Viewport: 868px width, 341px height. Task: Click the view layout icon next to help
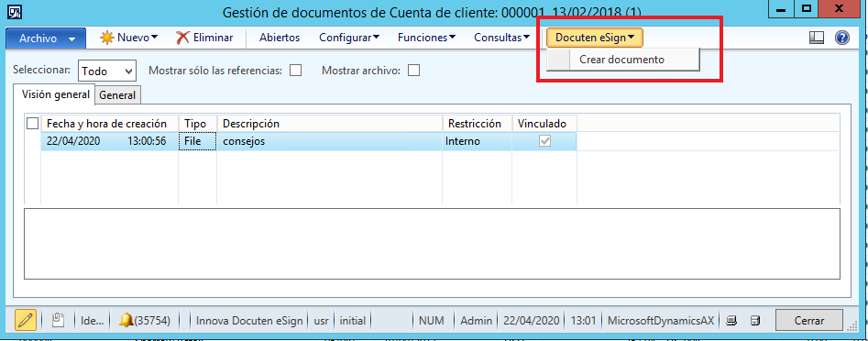click(817, 38)
